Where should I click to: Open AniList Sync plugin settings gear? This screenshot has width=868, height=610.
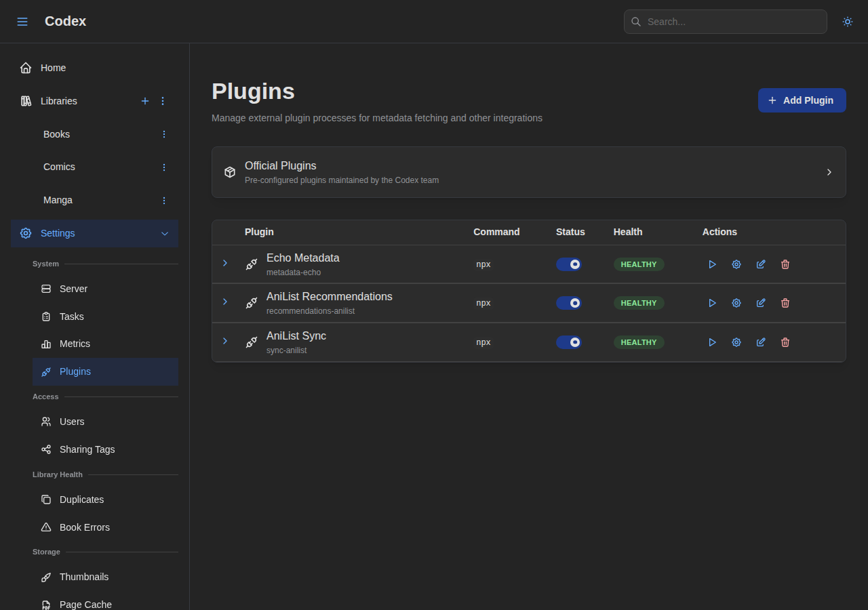736,342
